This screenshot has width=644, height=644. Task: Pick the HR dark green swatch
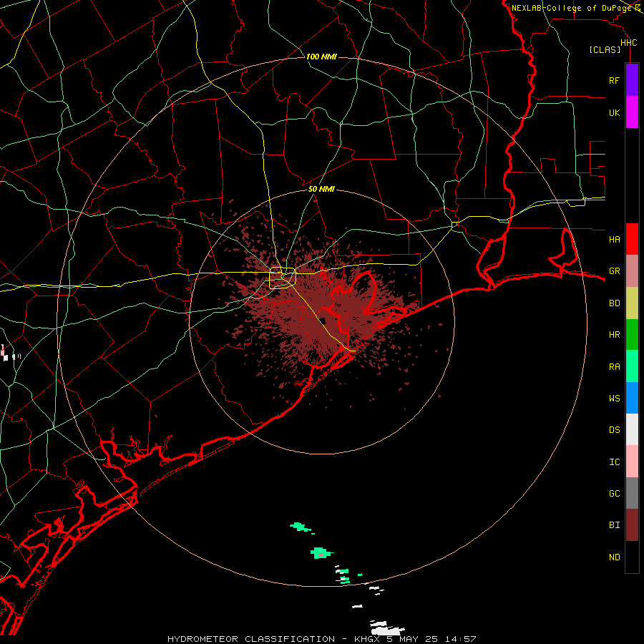click(x=632, y=334)
